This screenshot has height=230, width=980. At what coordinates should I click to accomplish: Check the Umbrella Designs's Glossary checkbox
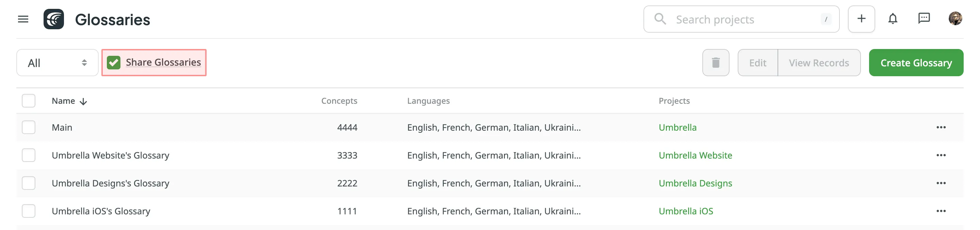point(29,183)
